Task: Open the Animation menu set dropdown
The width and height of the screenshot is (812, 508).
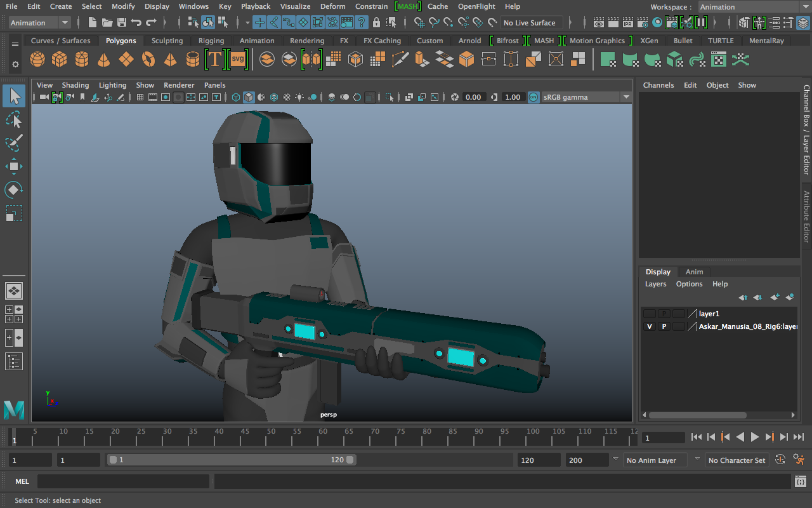Action: click(x=40, y=23)
